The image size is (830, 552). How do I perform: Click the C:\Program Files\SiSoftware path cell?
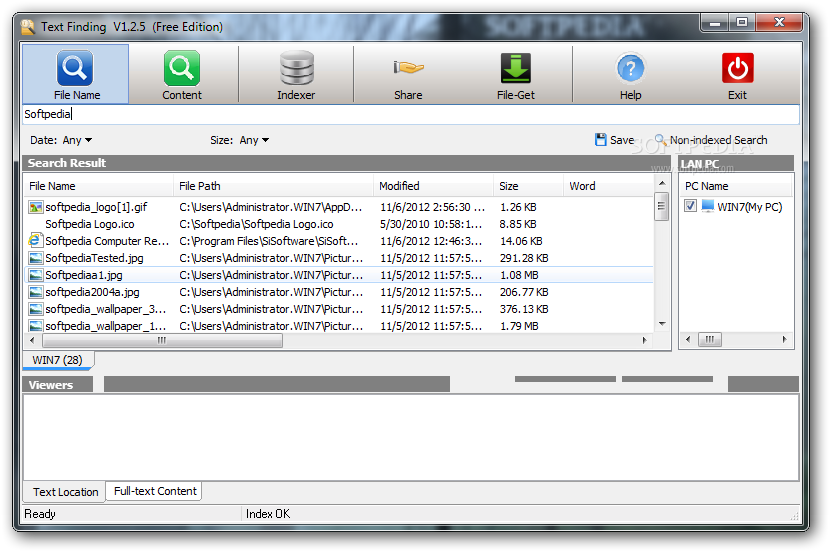point(269,241)
